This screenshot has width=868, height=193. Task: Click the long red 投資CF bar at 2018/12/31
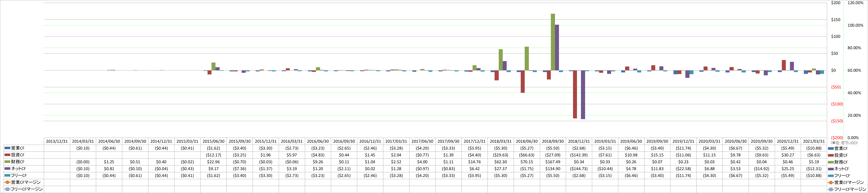click(x=575, y=94)
